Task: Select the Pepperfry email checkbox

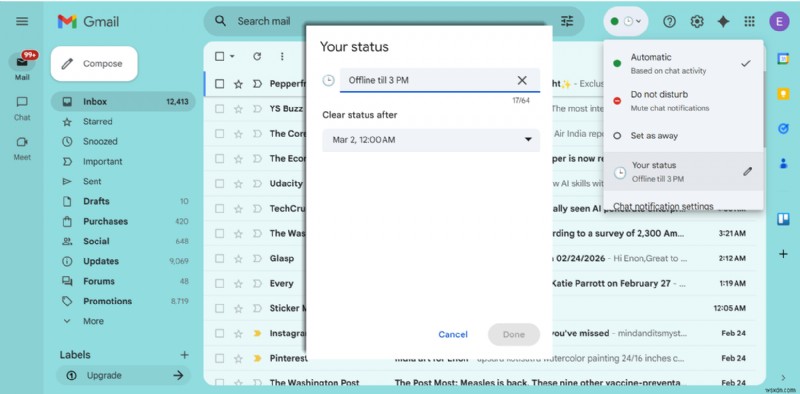Action: (x=219, y=84)
